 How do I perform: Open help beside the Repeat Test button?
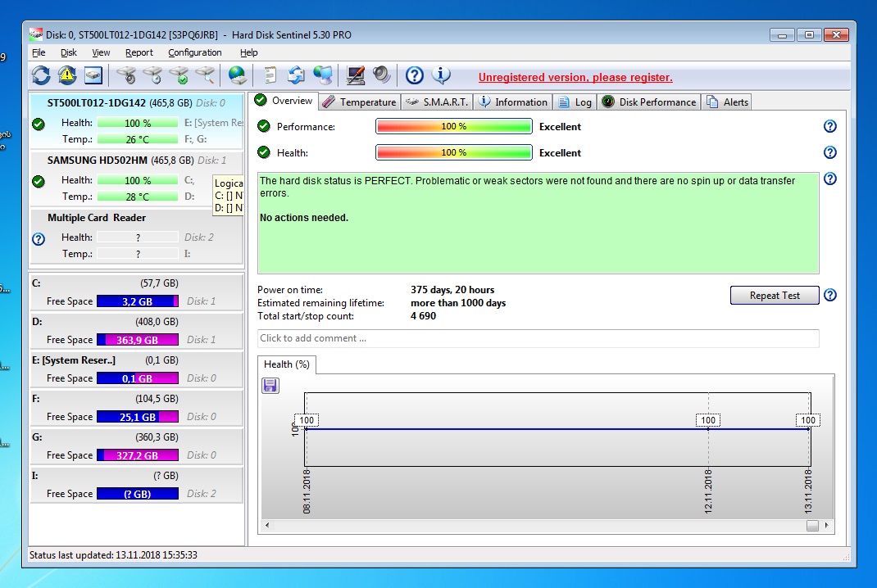(829, 296)
